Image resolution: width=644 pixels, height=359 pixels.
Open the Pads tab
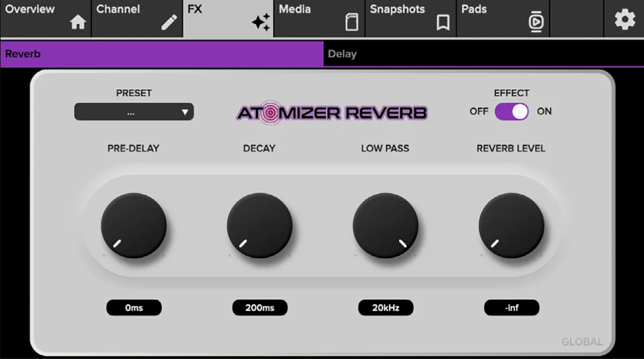[503, 19]
